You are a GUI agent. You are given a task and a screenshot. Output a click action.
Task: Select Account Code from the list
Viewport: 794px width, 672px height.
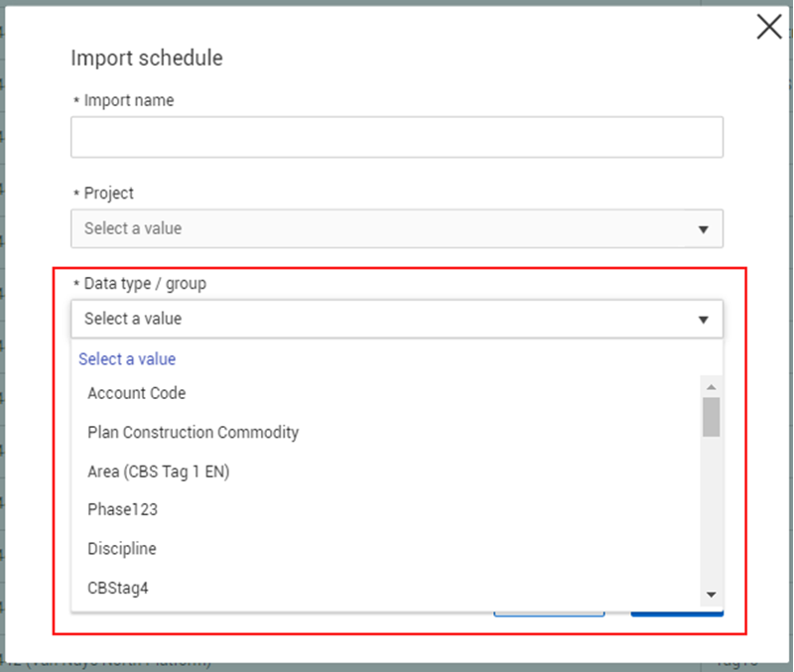click(x=137, y=393)
